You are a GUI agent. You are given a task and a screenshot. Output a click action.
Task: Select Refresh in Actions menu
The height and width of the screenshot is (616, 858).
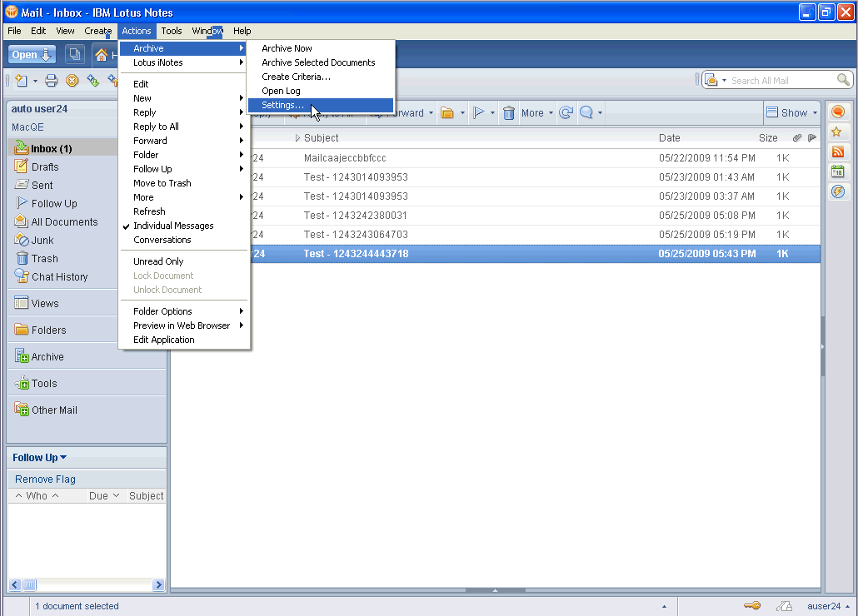pyautogui.click(x=184, y=211)
